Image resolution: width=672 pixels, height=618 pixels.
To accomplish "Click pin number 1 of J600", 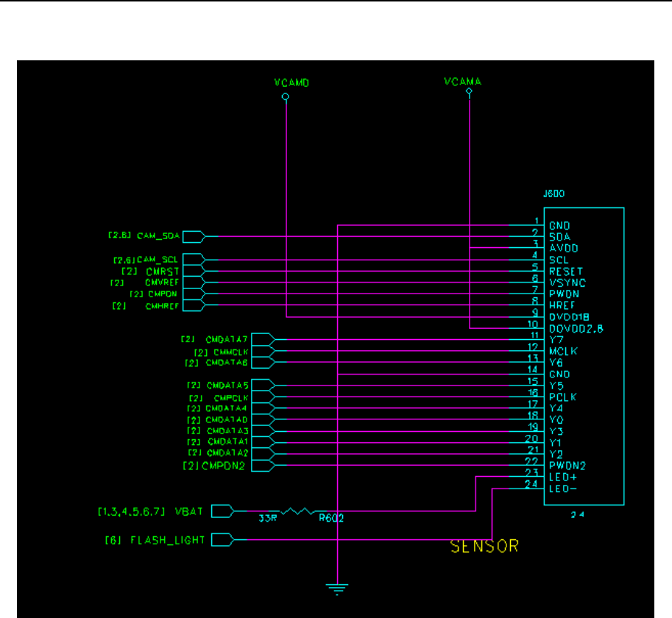I will 536,221.
